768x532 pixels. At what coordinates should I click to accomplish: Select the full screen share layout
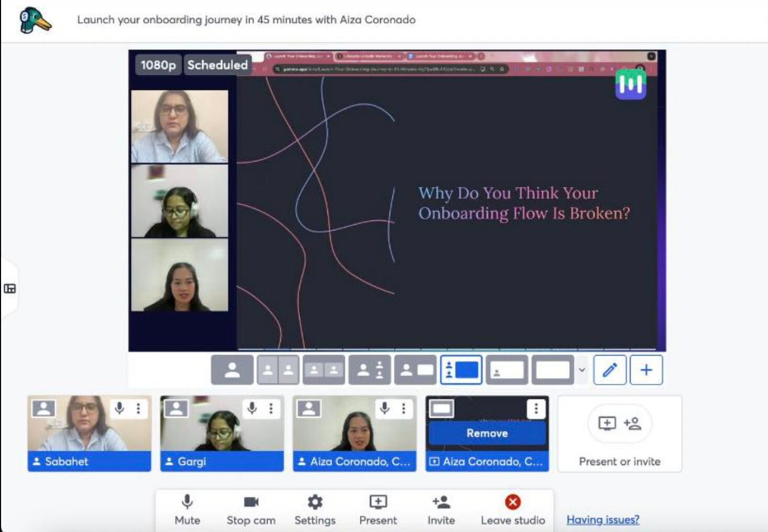[553, 370]
